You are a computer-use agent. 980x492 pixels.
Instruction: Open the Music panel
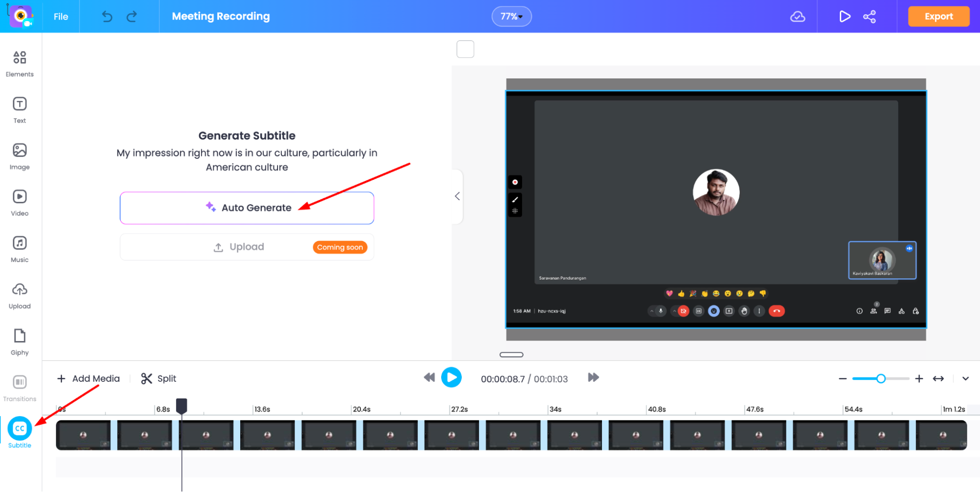coord(20,249)
